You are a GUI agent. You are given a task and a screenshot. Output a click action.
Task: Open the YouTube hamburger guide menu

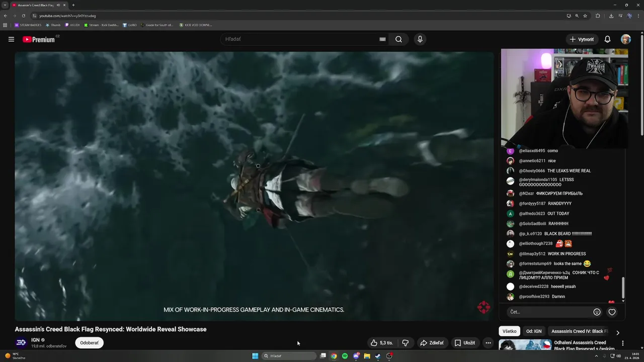(x=11, y=39)
